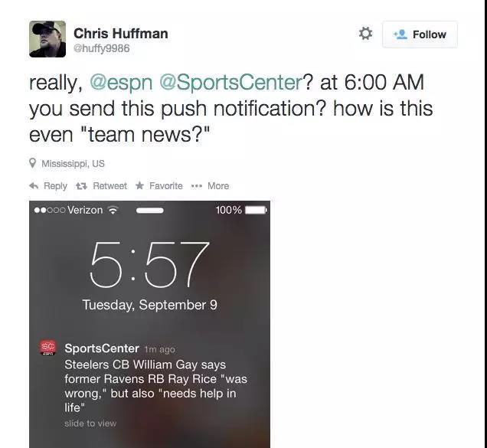The height and width of the screenshot is (448, 487).
Task: Open Chris Huffman's profile avatar
Action: click(47, 39)
